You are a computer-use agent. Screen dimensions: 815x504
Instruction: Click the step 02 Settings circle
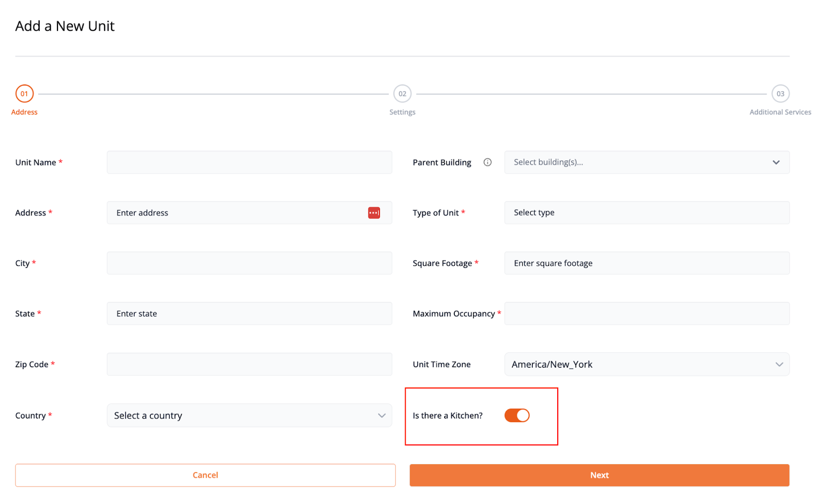coord(402,94)
